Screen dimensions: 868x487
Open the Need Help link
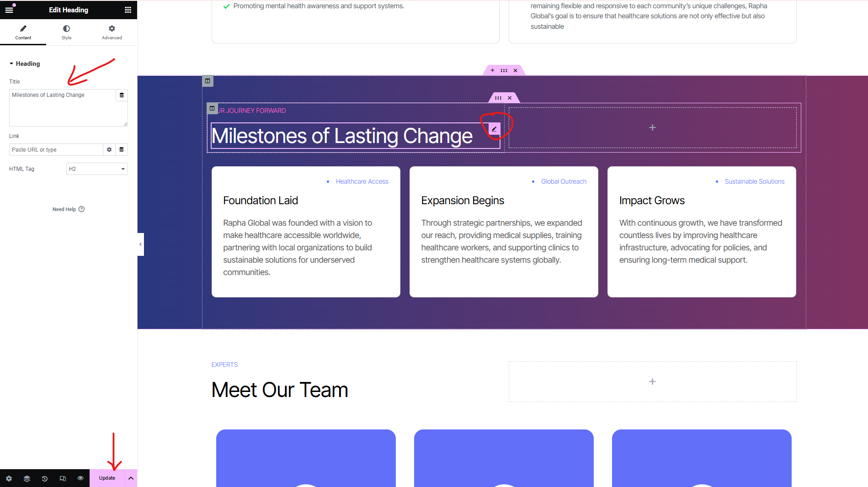coord(69,209)
